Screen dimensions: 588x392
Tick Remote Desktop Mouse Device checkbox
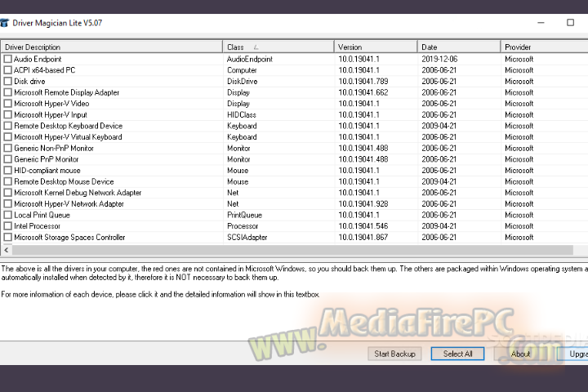7,181
